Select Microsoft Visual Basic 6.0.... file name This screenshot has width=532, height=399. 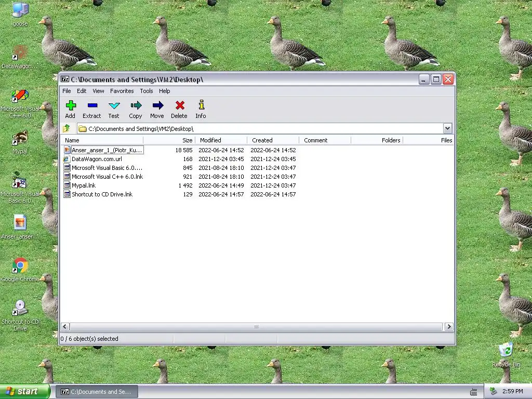point(107,168)
